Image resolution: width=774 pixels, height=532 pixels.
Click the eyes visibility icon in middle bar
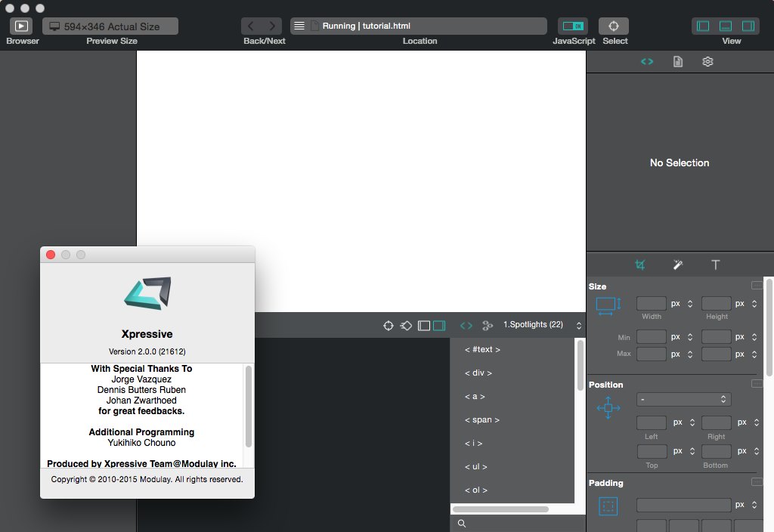pos(488,326)
